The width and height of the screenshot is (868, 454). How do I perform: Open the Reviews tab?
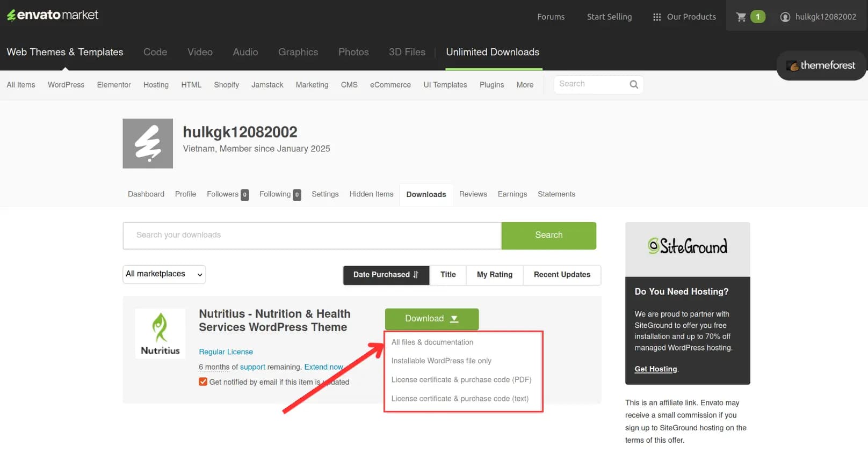[x=473, y=194]
